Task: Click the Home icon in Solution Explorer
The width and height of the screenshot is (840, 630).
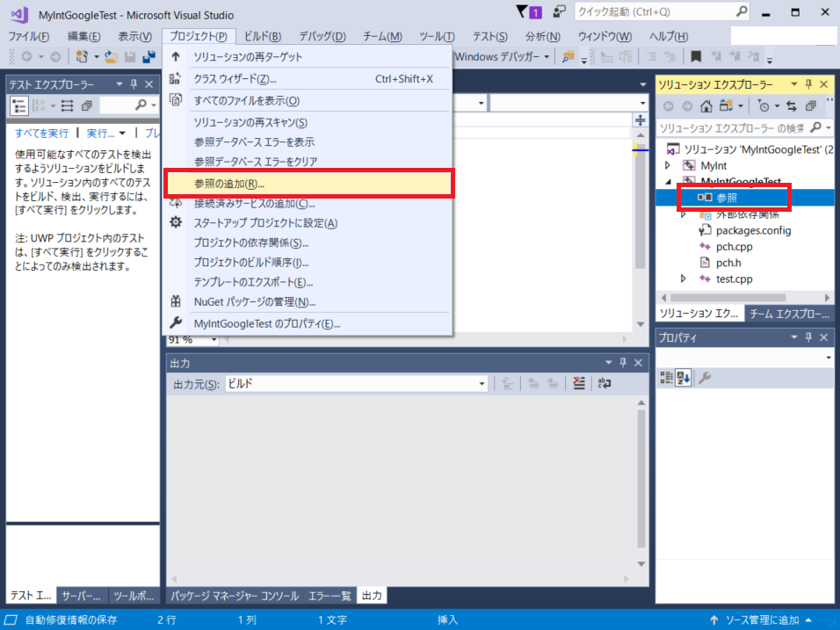Action: point(706,106)
